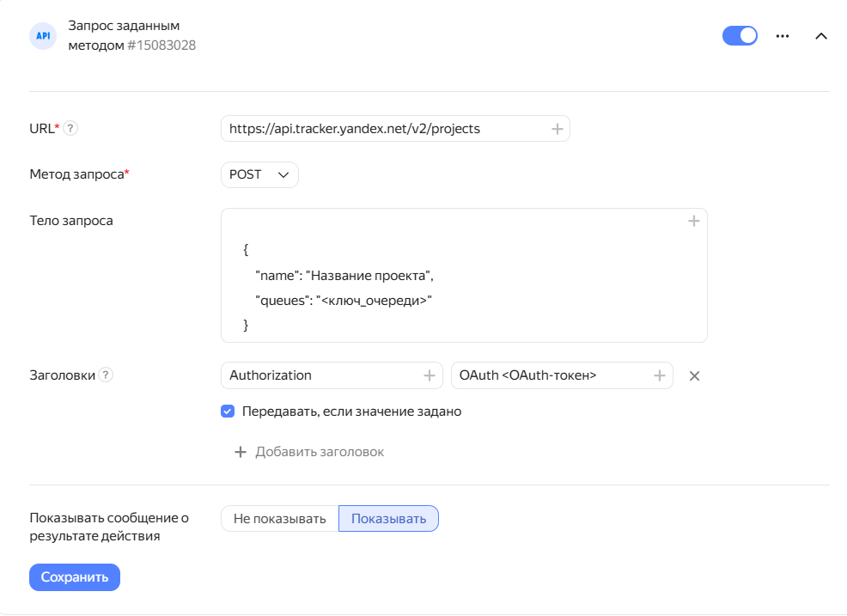Click the OAuth token value field

click(x=541, y=375)
